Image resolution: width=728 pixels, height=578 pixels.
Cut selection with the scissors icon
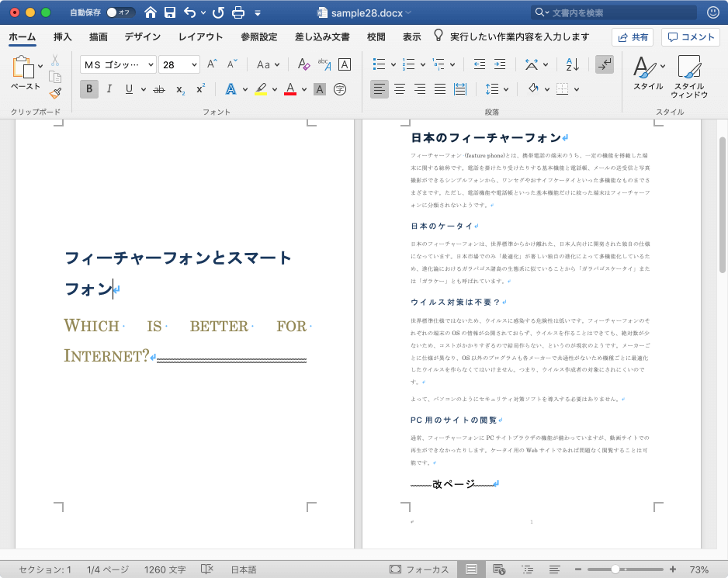[x=55, y=61]
